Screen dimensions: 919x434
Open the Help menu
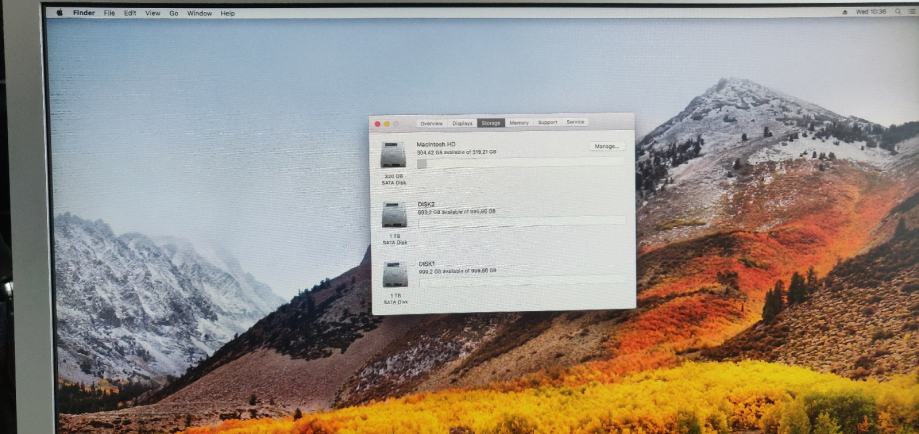[x=228, y=13]
